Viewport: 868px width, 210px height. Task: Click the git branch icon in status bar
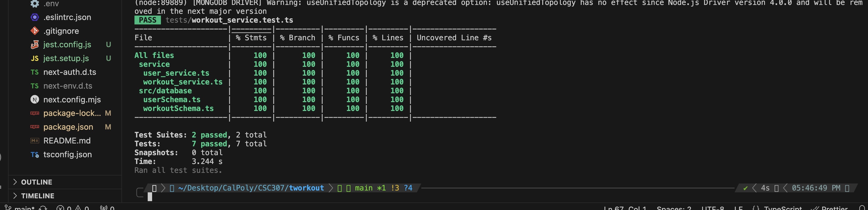point(8,207)
